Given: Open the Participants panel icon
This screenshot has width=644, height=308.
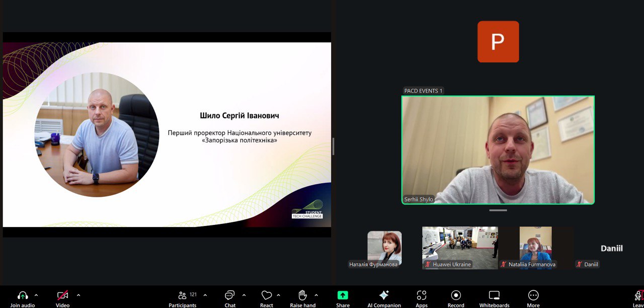Looking at the screenshot, I should pos(183,295).
